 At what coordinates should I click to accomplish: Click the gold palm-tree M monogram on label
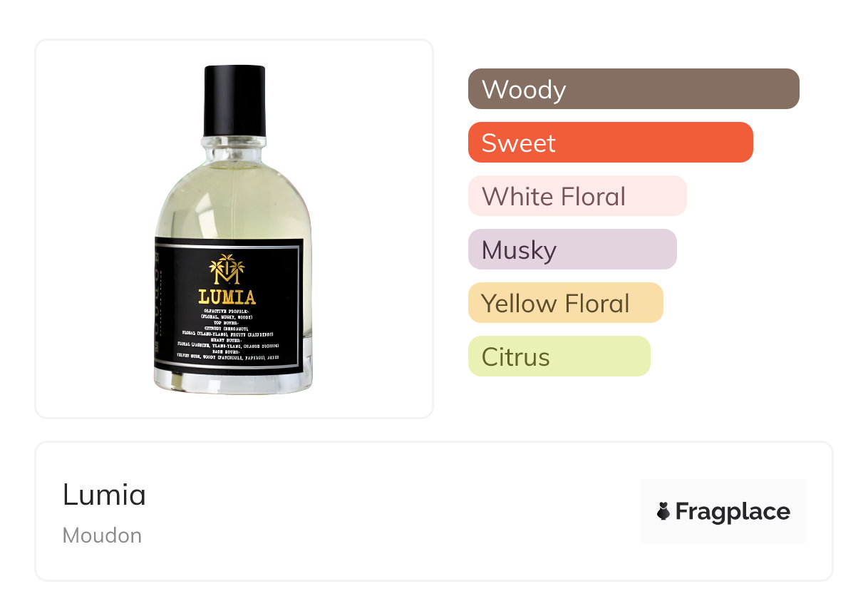227,269
